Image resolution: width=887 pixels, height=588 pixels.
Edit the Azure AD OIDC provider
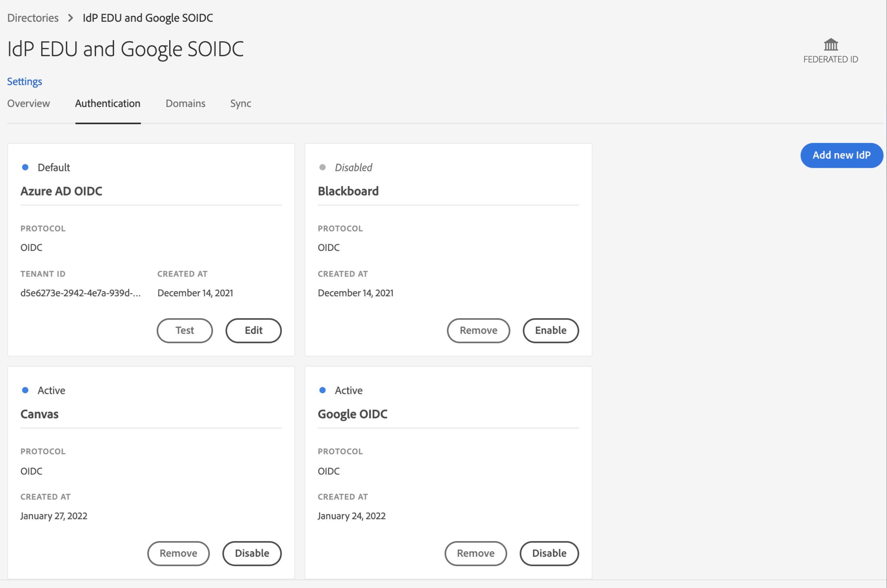pos(253,330)
